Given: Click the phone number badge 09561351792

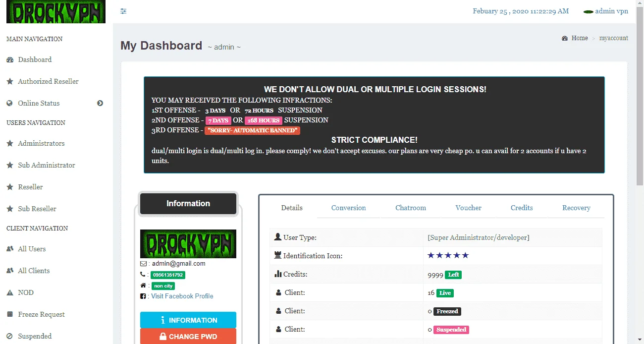Looking at the screenshot, I should 168,275.
